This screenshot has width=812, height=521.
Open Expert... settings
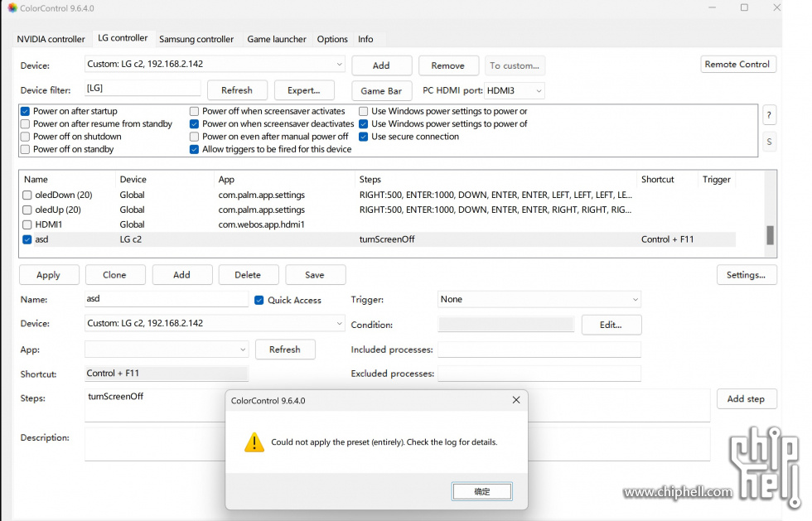[304, 90]
